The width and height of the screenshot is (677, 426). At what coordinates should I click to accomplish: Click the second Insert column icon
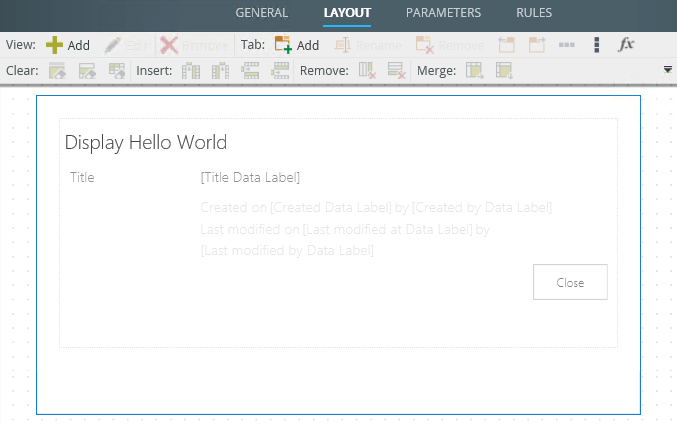click(x=220, y=70)
